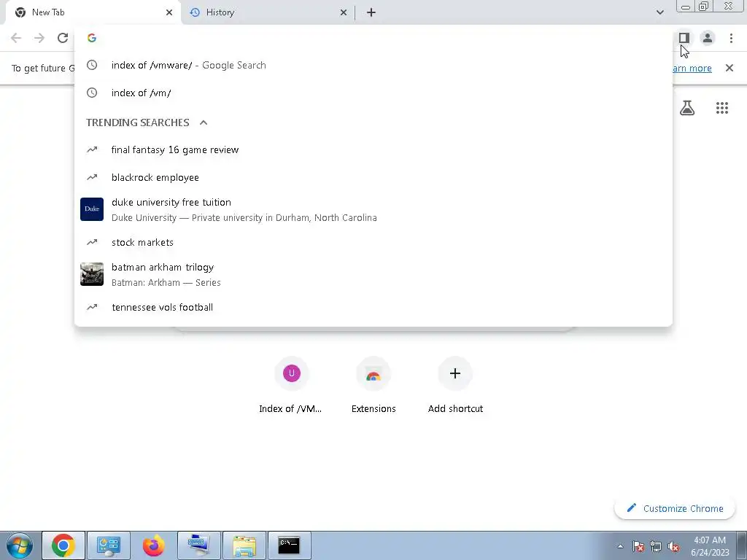Screen dimensions: 747x560
Task: Click clock history icon beside 'index of /vmware/'
Action: click(x=92, y=65)
